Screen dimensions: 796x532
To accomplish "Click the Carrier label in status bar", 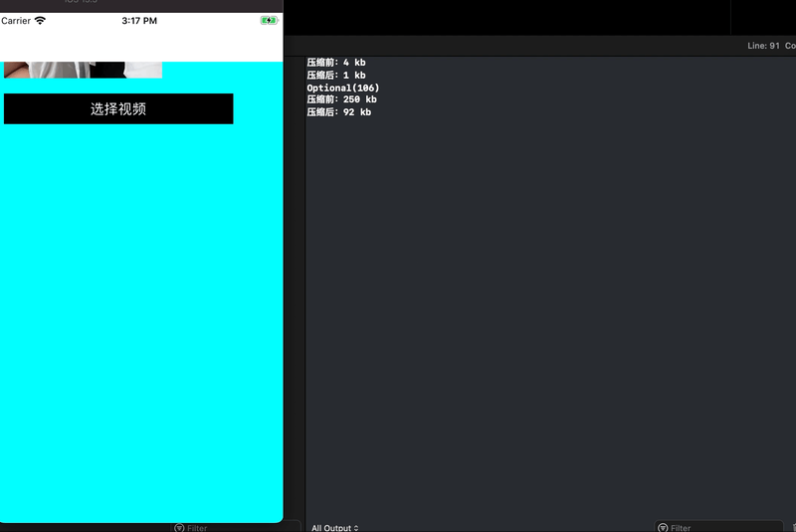I will click(x=16, y=21).
